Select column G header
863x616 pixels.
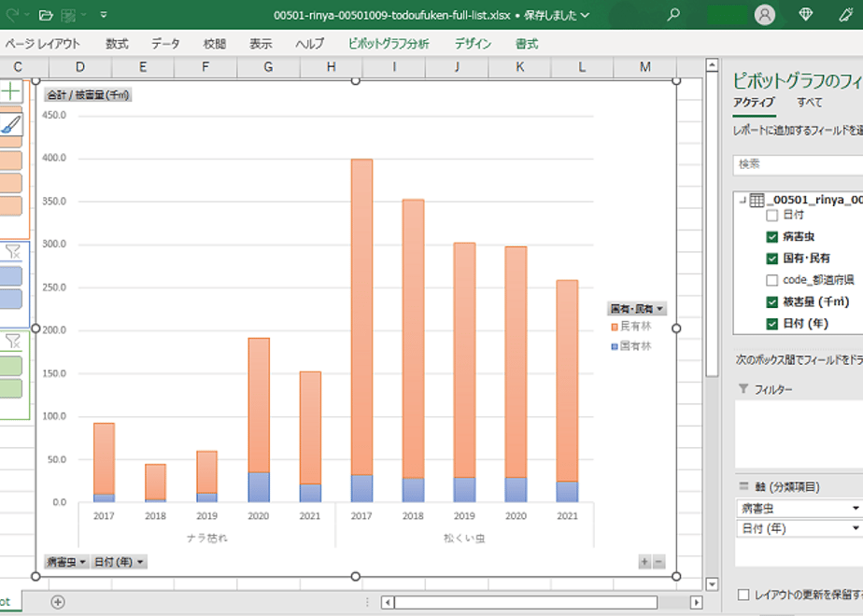click(x=269, y=67)
